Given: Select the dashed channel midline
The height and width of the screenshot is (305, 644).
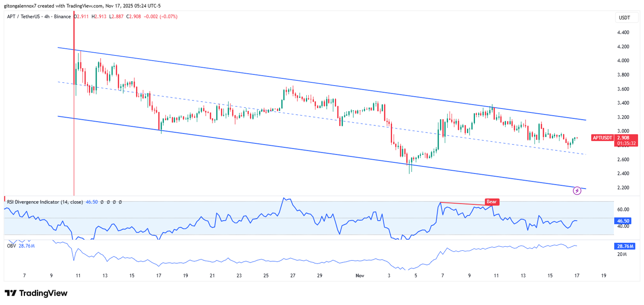Looking at the screenshot, I should 322,118.
